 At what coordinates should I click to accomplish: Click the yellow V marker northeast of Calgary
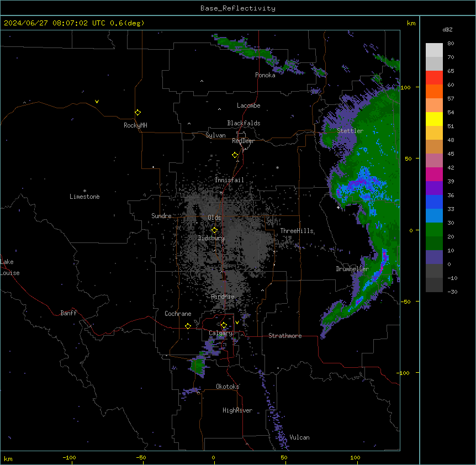tap(237, 323)
